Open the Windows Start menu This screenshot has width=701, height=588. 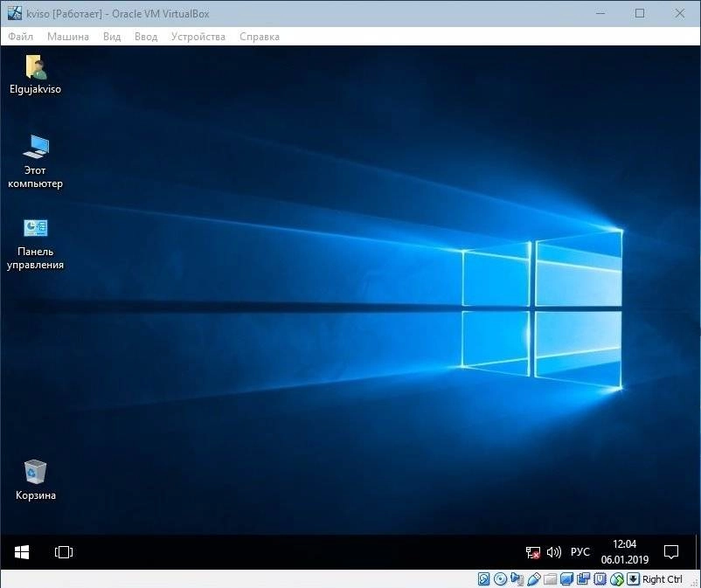pyautogui.click(x=22, y=552)
